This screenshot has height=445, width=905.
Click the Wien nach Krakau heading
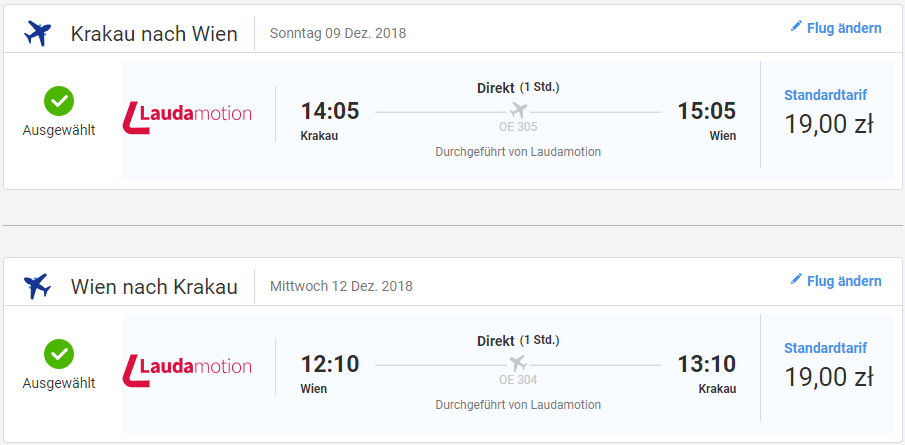coord(154,287)
